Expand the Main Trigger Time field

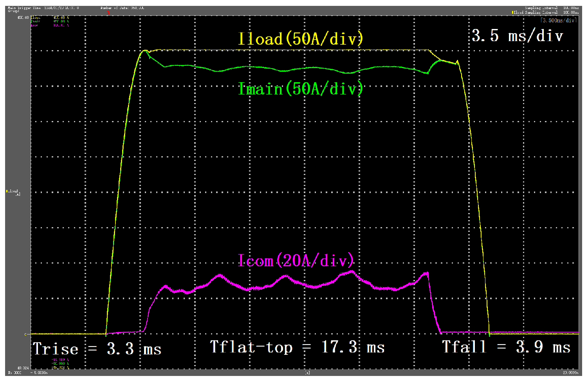pos(23,7)
